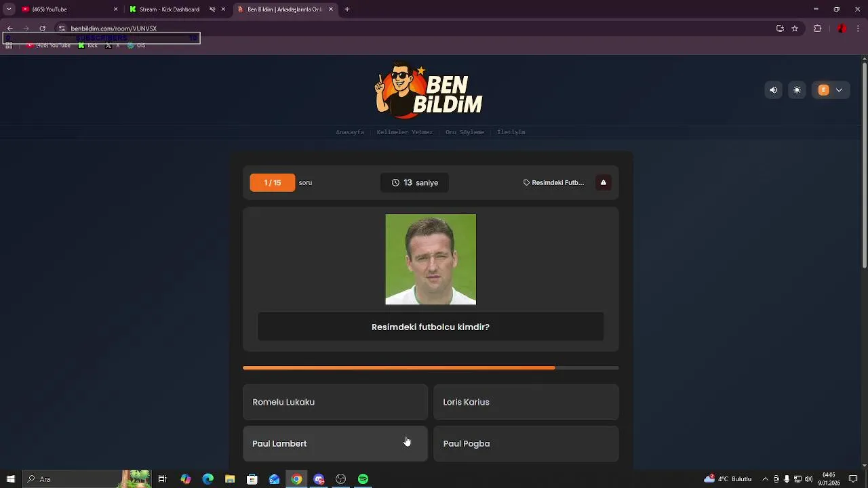Click the footballer photo
The image size is (868, 488).
431,260
